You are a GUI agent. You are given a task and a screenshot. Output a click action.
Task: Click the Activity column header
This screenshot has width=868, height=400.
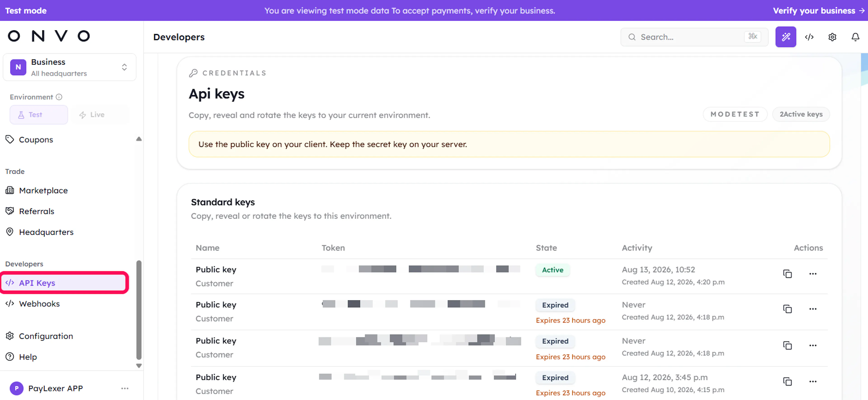[637, 248]
